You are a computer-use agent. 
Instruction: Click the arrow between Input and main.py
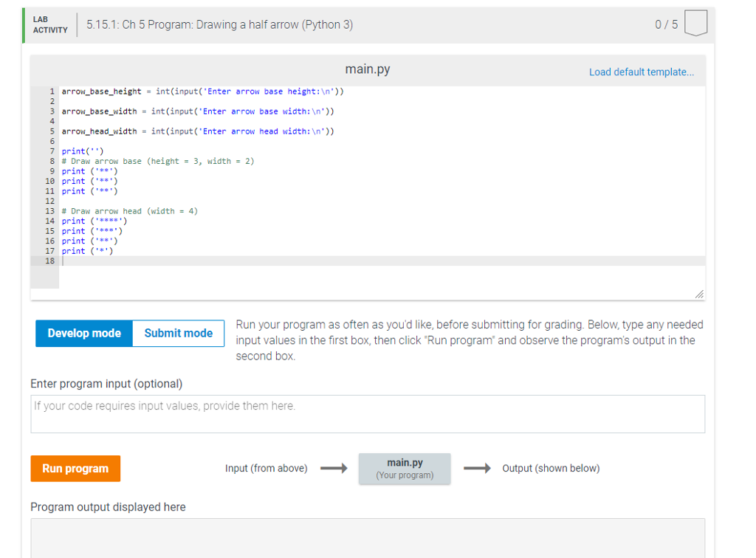pyautogui.click(x=333, y=468)
